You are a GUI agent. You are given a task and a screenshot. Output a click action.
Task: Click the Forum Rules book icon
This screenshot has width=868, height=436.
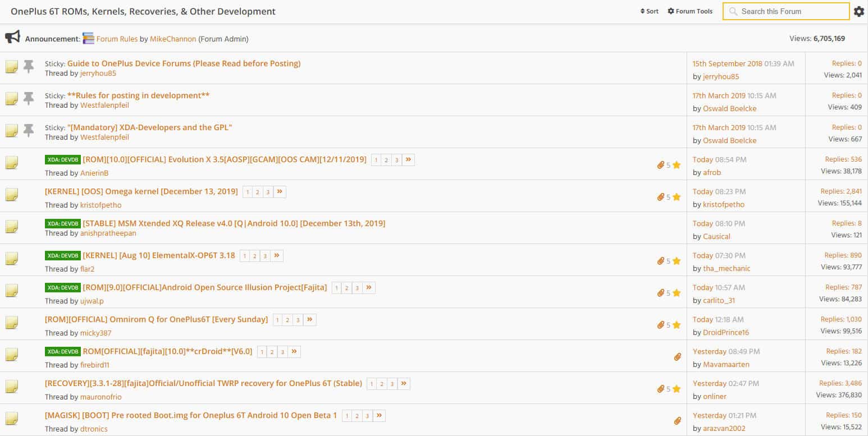(88, 39)
